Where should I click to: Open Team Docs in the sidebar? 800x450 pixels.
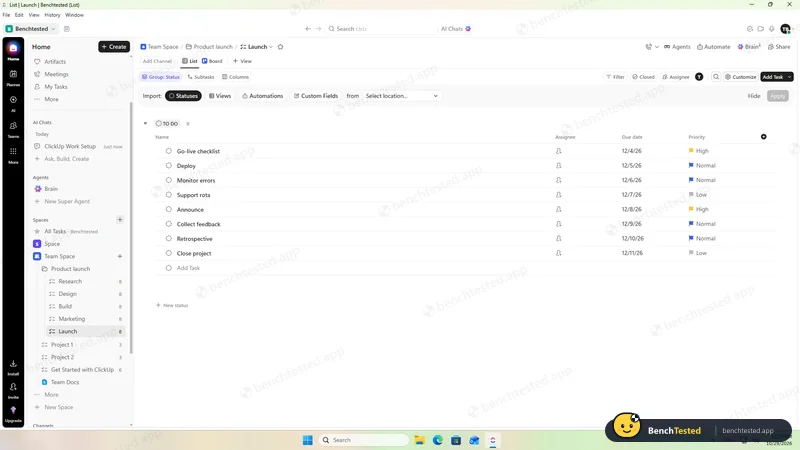point(65,382)
